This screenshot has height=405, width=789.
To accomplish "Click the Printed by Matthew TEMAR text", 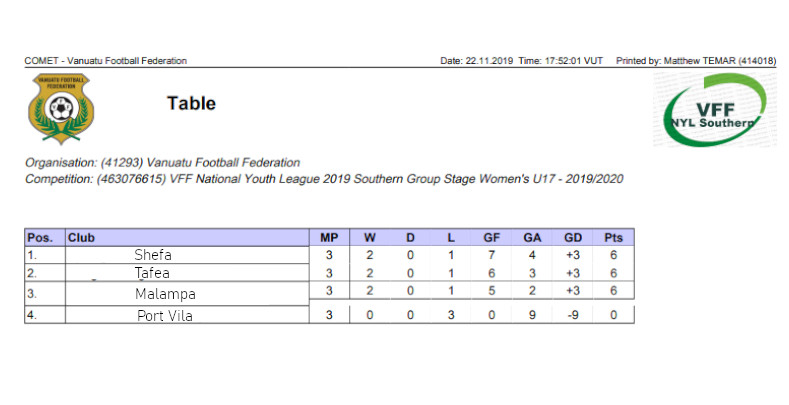I will click(x=696, y=61).
